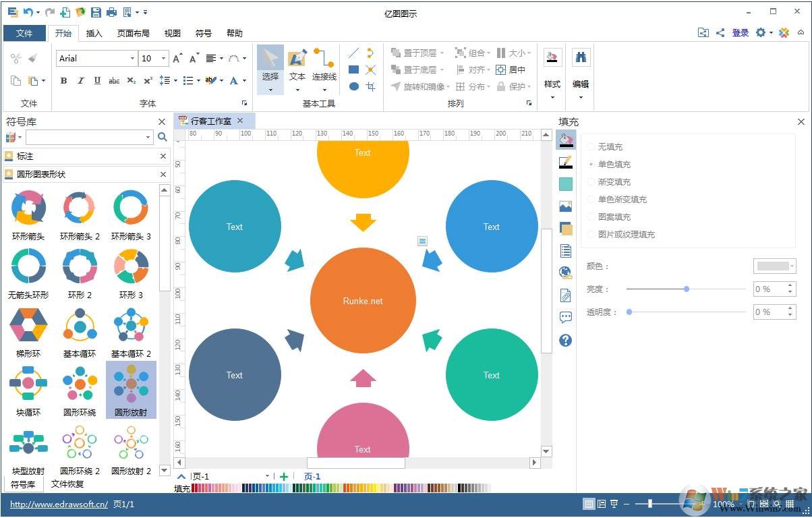Add a new page with the plus button
Viewport: 812px width, 518px height.
pyautogui.click(x=284, y=476)
